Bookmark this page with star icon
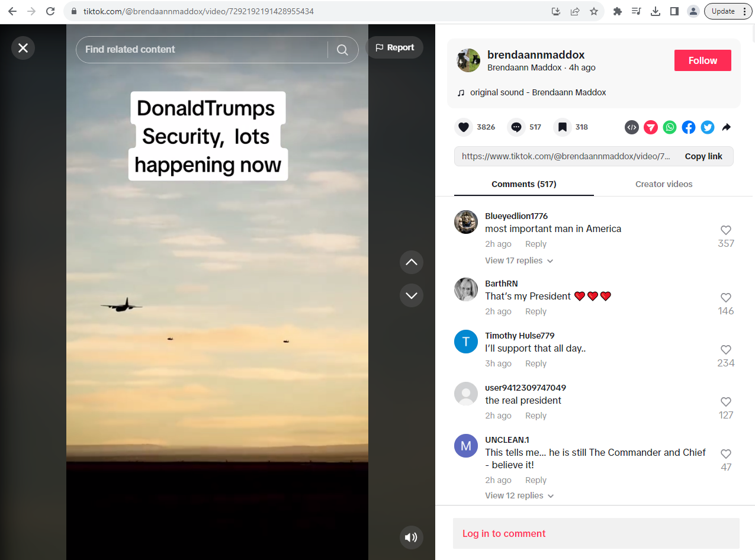This screenshot has width=755, height=560. point(594,11)
